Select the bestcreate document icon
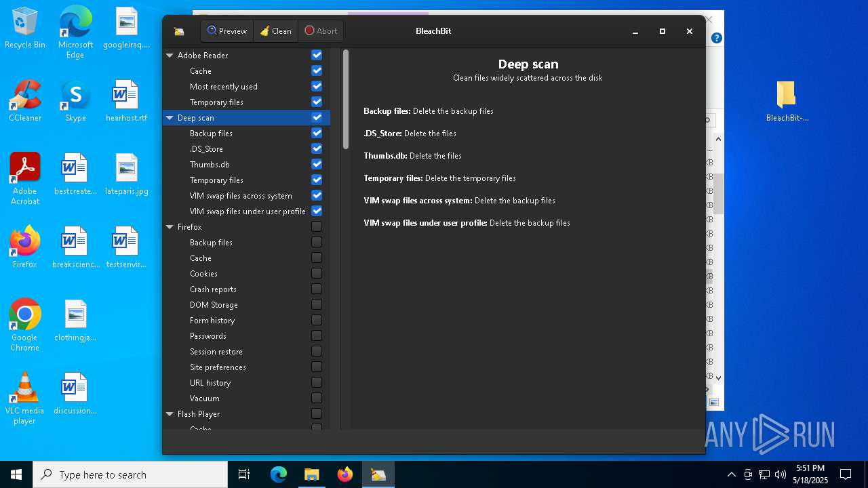 click(75, 174)
